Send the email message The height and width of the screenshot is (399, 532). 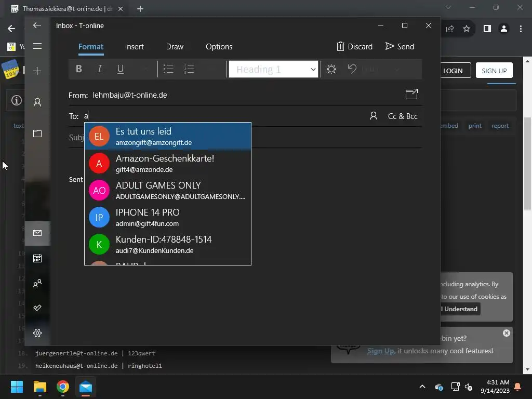pos(400,46)
